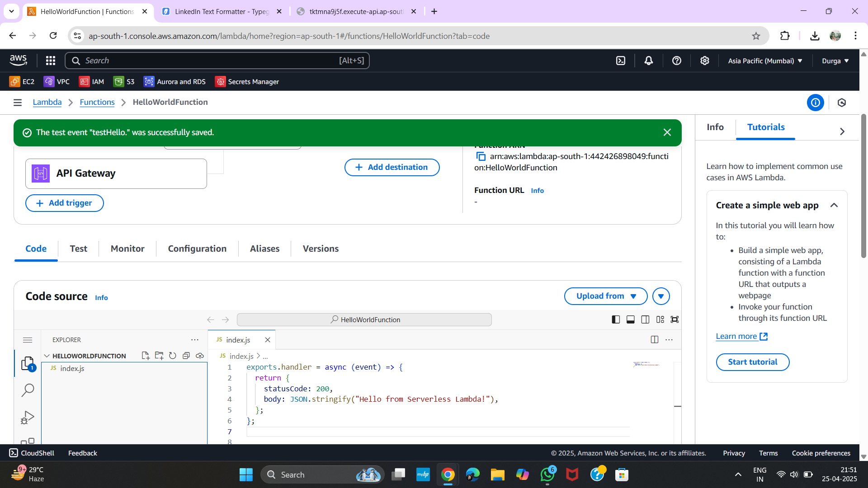The height and width of the screenshot is (488, 868).
Task: Switch to the Versions tab
Action: pos(321,249)
